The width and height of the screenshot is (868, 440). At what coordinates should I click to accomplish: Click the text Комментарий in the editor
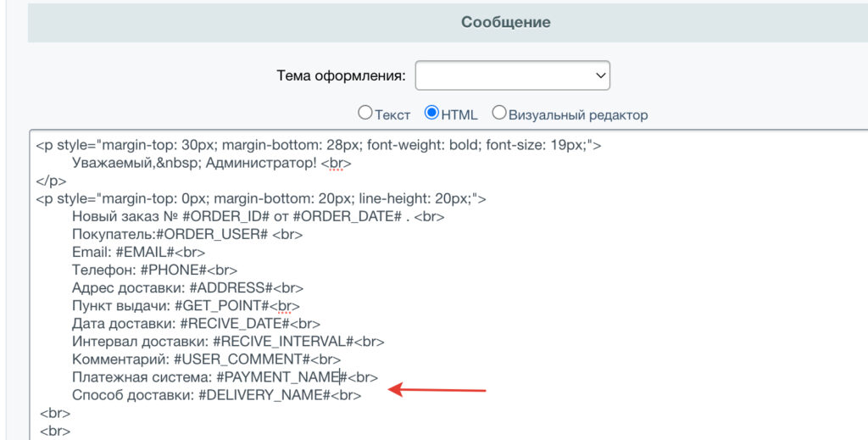coord(120,359)
